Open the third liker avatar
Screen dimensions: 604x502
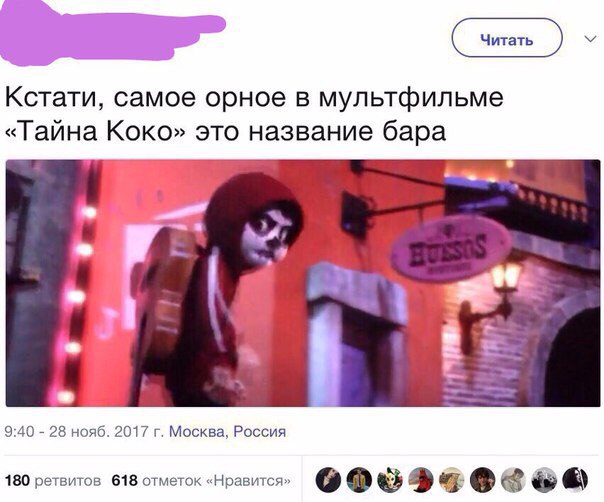(390, 480)
